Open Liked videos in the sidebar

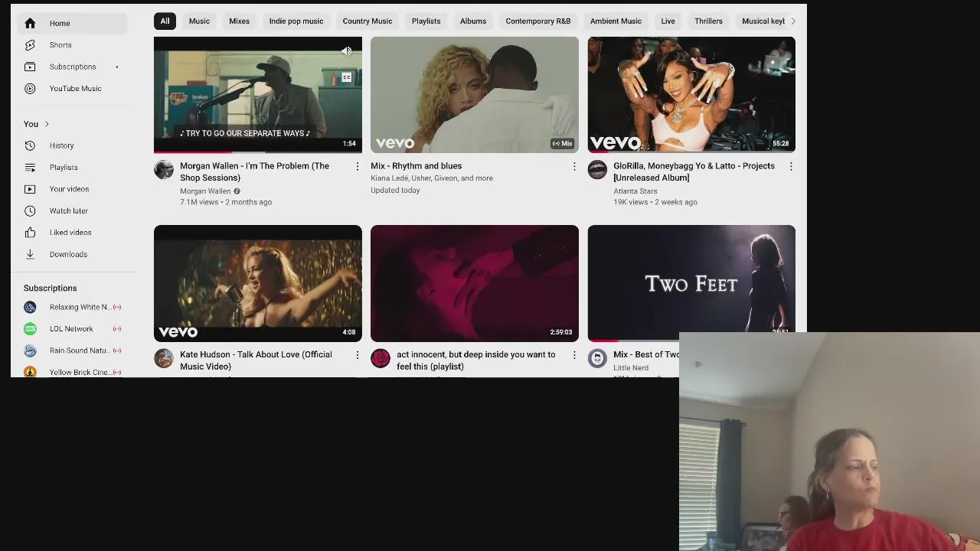73,233
